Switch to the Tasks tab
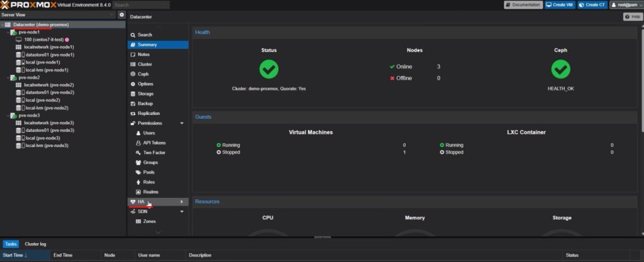The width and height of the screenshot is (644, 262). click(11, 244)
